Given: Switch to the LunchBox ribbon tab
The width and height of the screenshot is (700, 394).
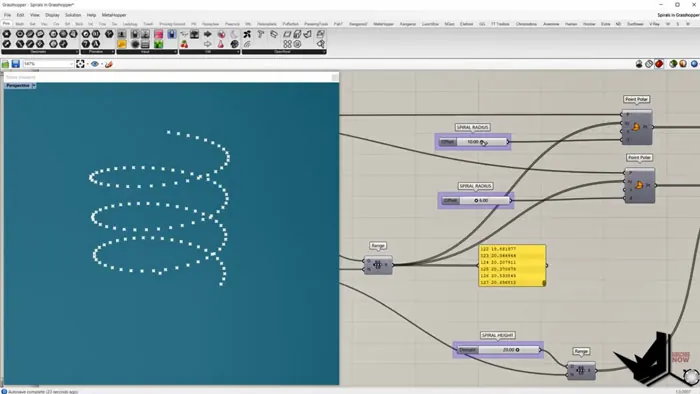Looking at the screenshot, I should (x=430, y=24).
